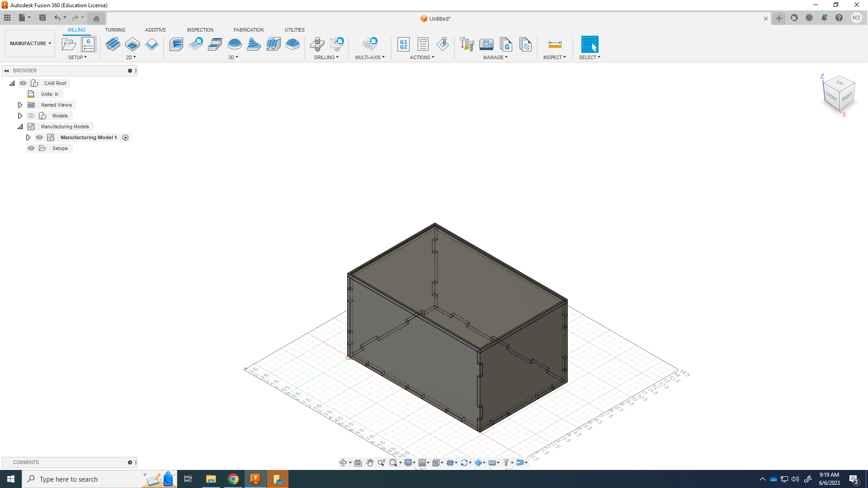Click the Setup Sheet icon
The height and width of the screenshot is (488, 868).
(x=423, y=44)
